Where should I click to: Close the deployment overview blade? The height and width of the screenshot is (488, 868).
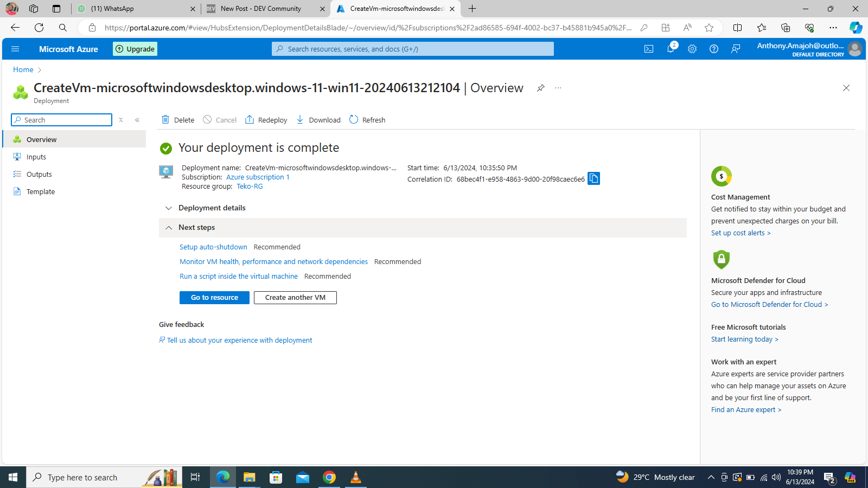tap(846, 88)
